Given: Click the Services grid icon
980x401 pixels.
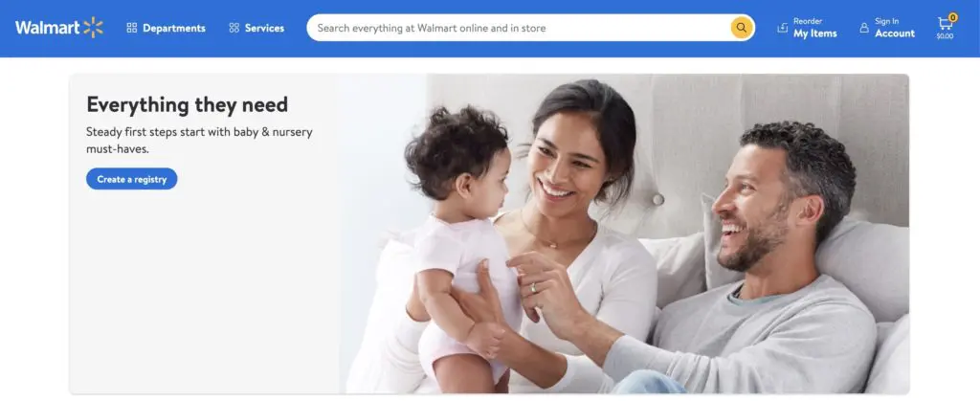Looking at the screenshot, I should click(x=234, y=28).
